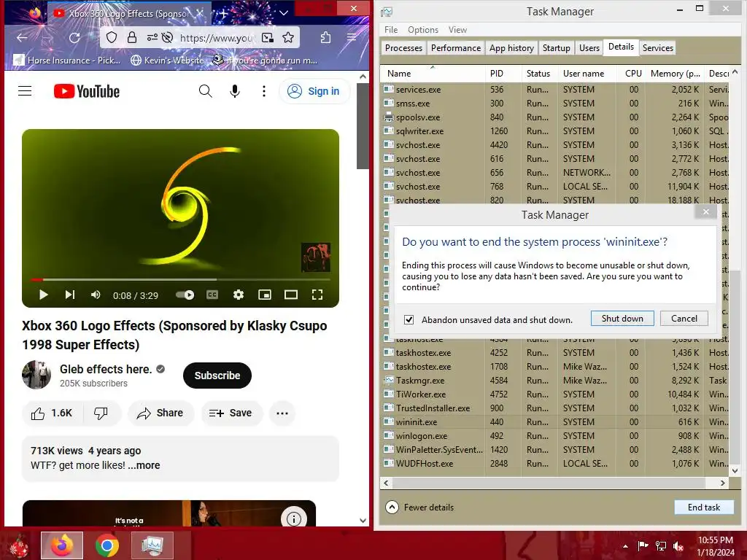Open Kevin's Website bookmark
Screen dimensions: 747x560
(168, 61)
